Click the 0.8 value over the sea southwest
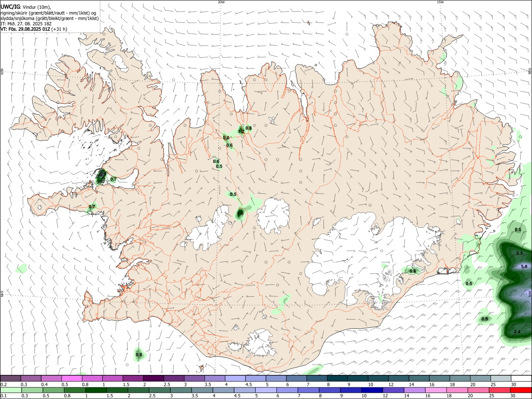Image resolution: width=532 pixels, height=399 pixels. [139, 355]
